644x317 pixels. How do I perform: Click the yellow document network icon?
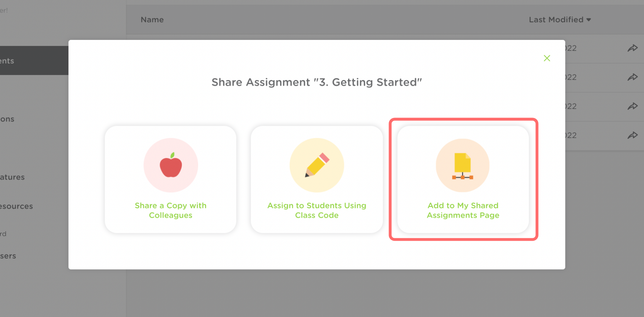click(x=463, y=166)
